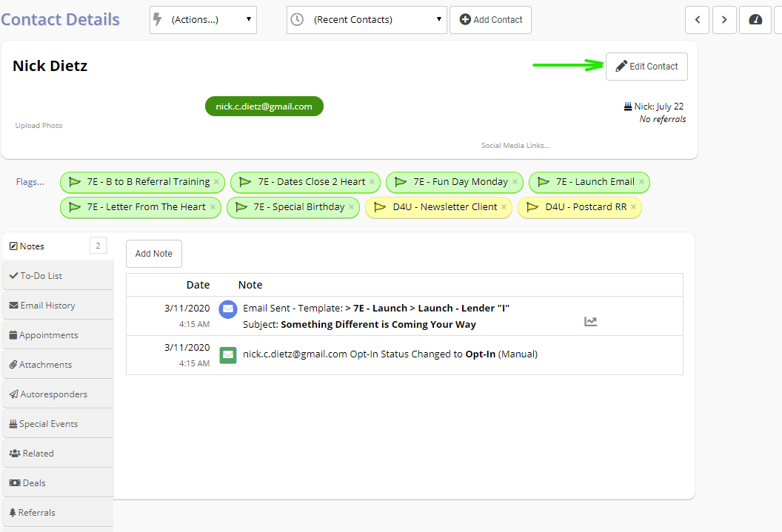Switch to the Referrals tab

pyautogui.click(x=58, y=513)
